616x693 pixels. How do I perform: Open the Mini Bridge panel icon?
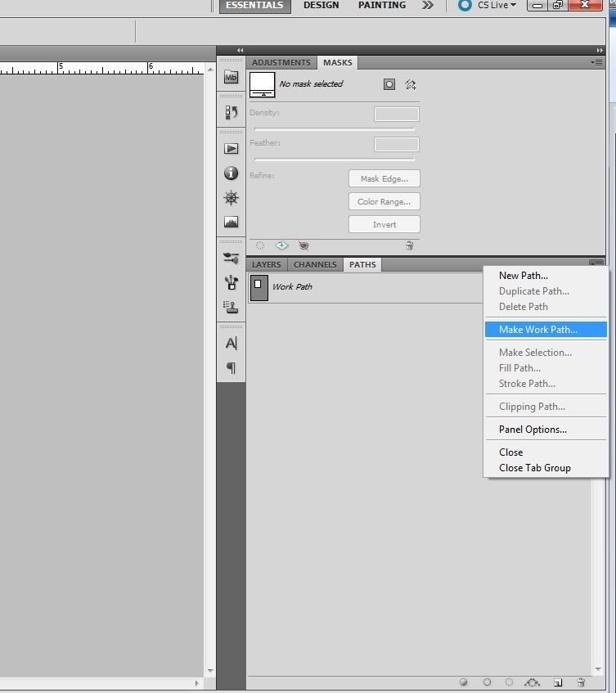231,77
